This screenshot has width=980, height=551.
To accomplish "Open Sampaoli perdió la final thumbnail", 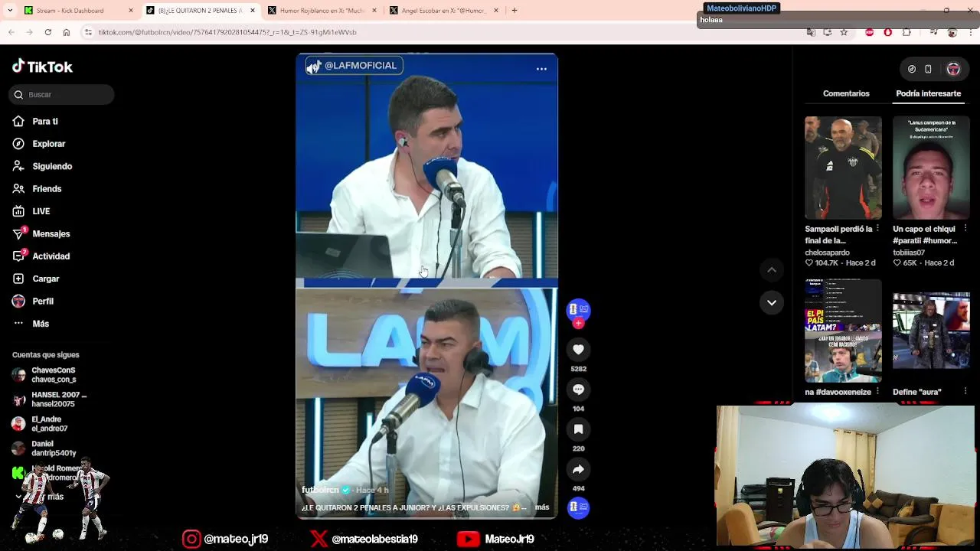I will 843,168.
